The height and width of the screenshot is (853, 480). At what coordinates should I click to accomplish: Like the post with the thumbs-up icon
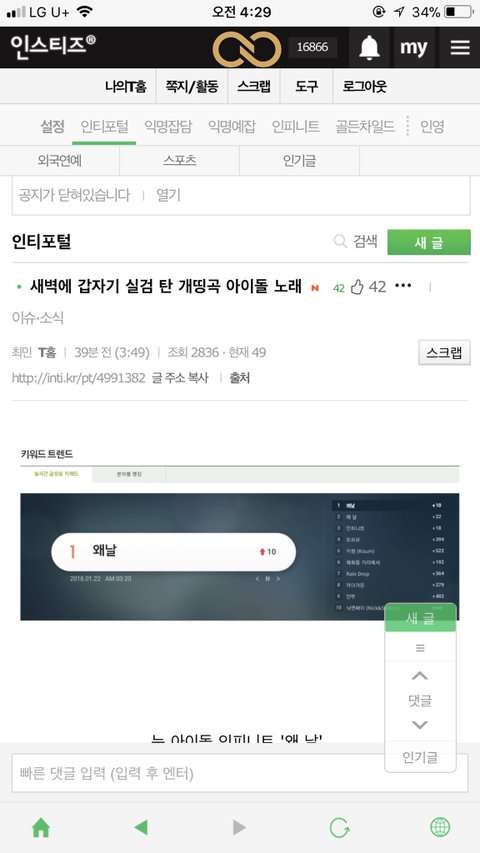pyautogui.click(x=357, y=287)
